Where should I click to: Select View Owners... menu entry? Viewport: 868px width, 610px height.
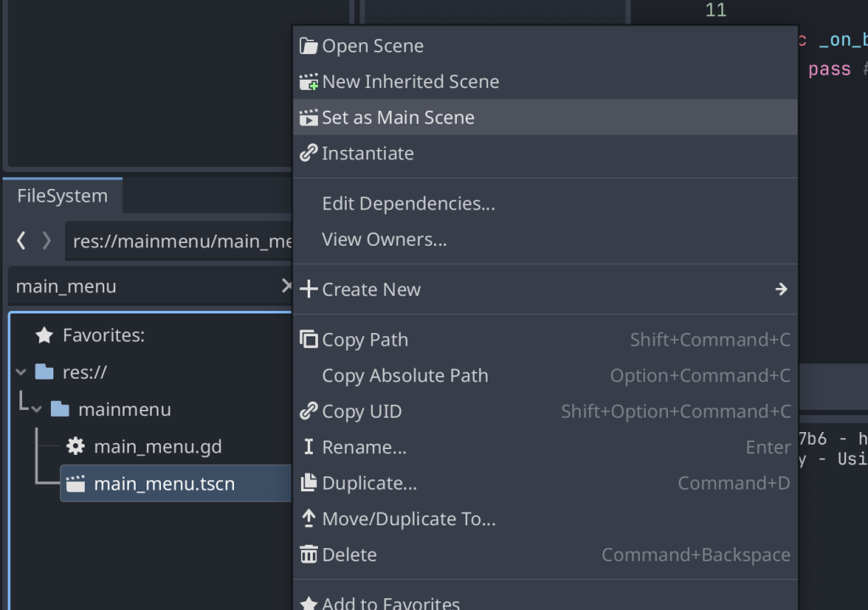tap(384, 240)
